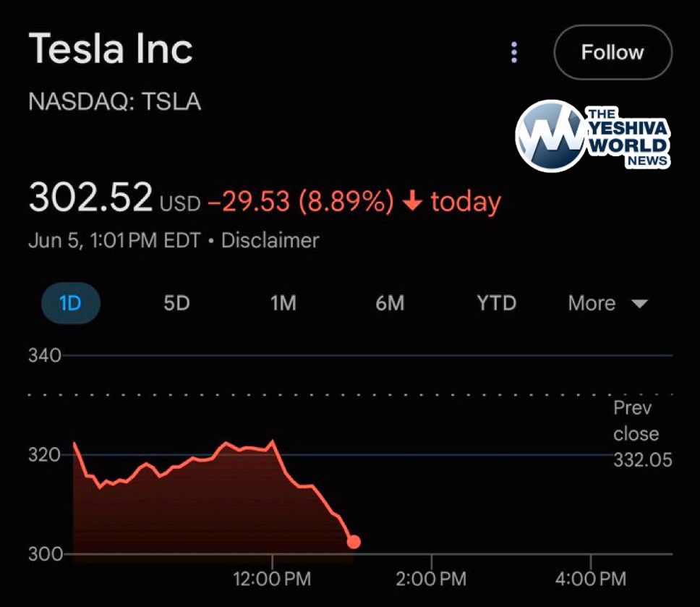Viewport: 700px width, 607px height.
Task: Click the red endpoint dot on the chart
Action: point(354,542)
